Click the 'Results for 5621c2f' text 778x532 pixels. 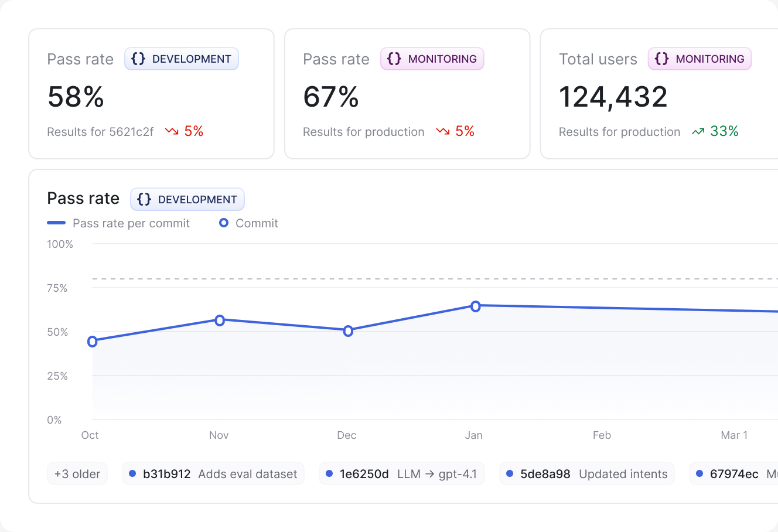(x=100, y=132)
